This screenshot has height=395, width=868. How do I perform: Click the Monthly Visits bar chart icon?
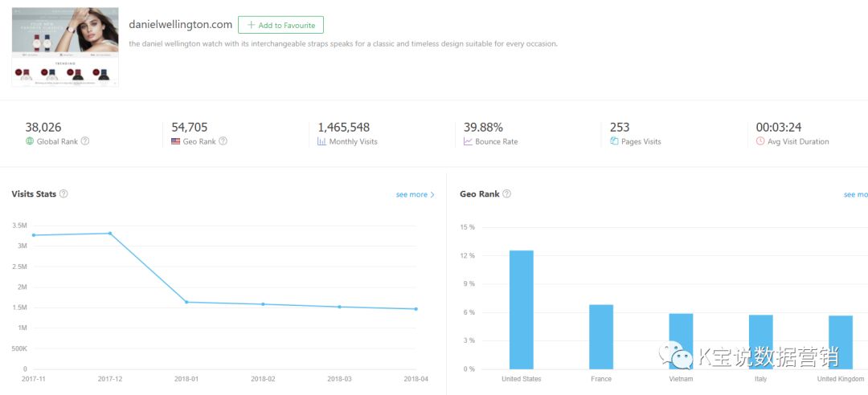pyautogui.click(x=321, y=141)
